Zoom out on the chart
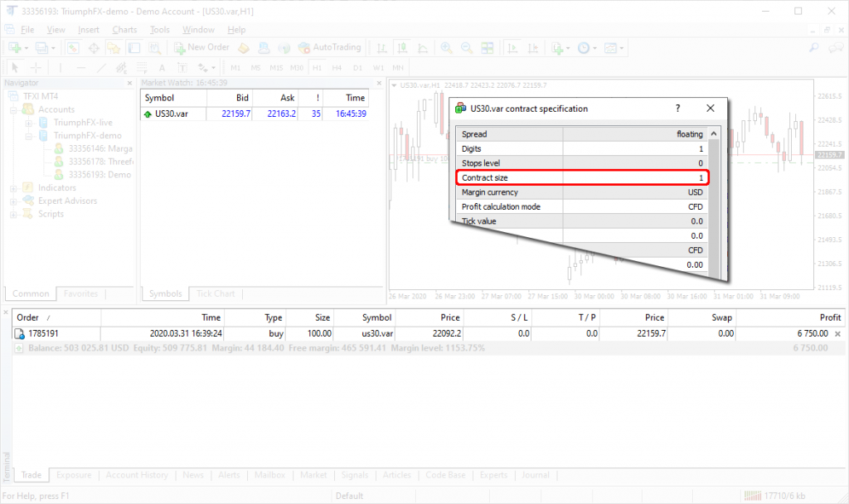 467,48
